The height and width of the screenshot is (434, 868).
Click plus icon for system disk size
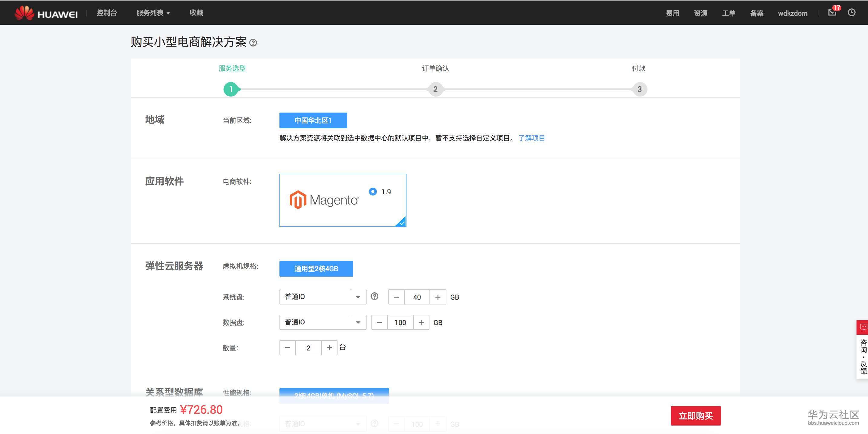(x=438, y=297)
